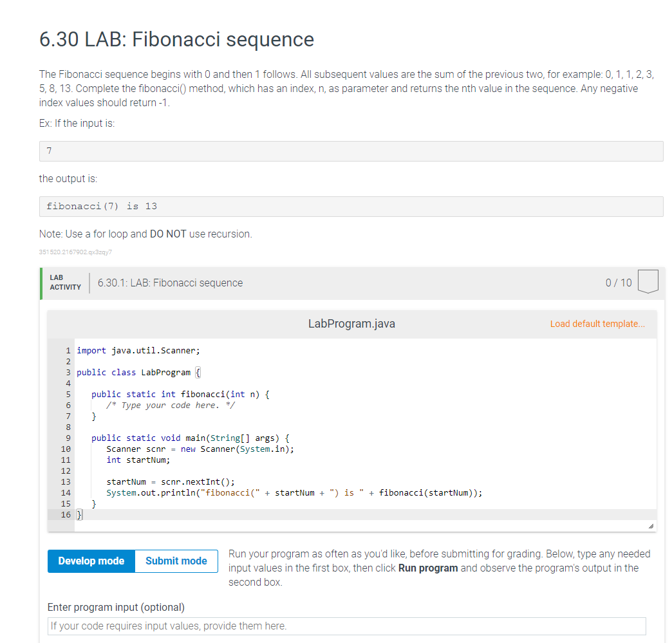Click the public class LabProgram line

138,372
